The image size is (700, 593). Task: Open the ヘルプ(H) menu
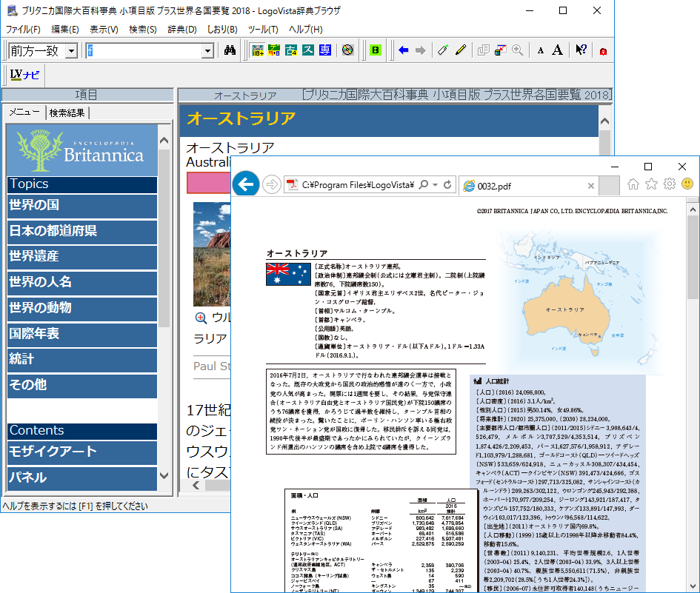click(306, 30)
